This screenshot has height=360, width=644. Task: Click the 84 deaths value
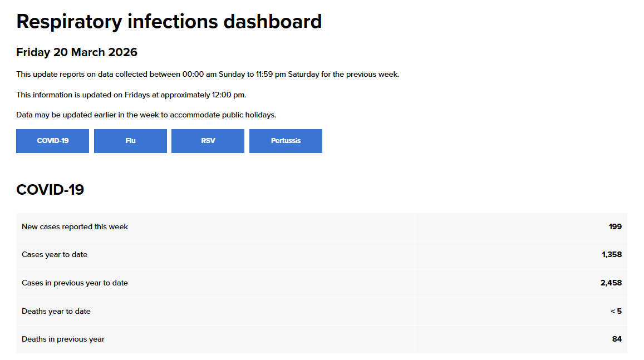click(x=616, y=339)
